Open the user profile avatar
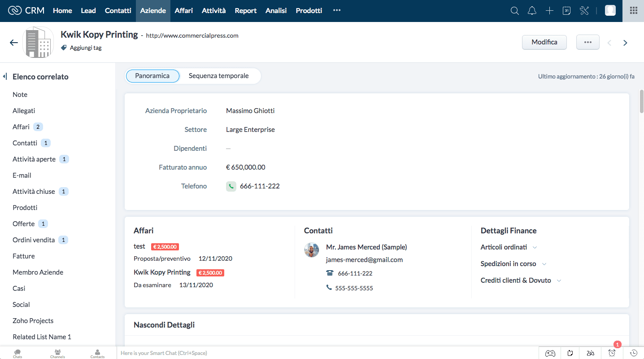This screenshot has height=359, width=644. click(x=610, y=11)
